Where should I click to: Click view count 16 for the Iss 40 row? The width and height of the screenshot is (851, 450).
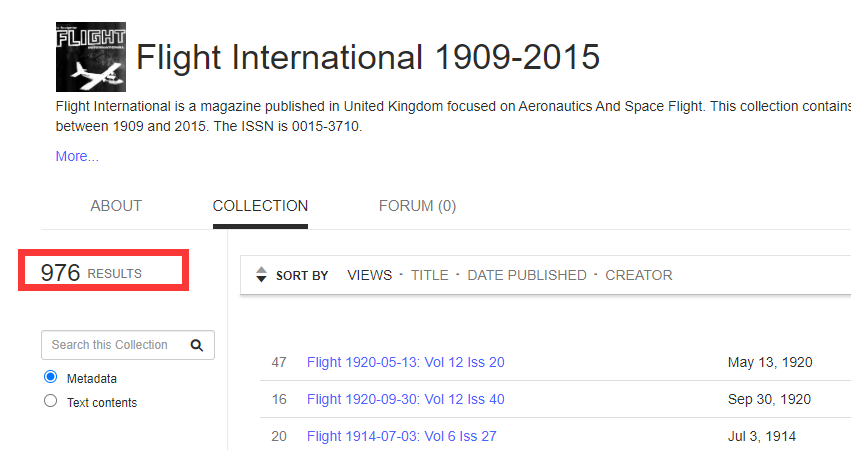click(x=279, y=399)
